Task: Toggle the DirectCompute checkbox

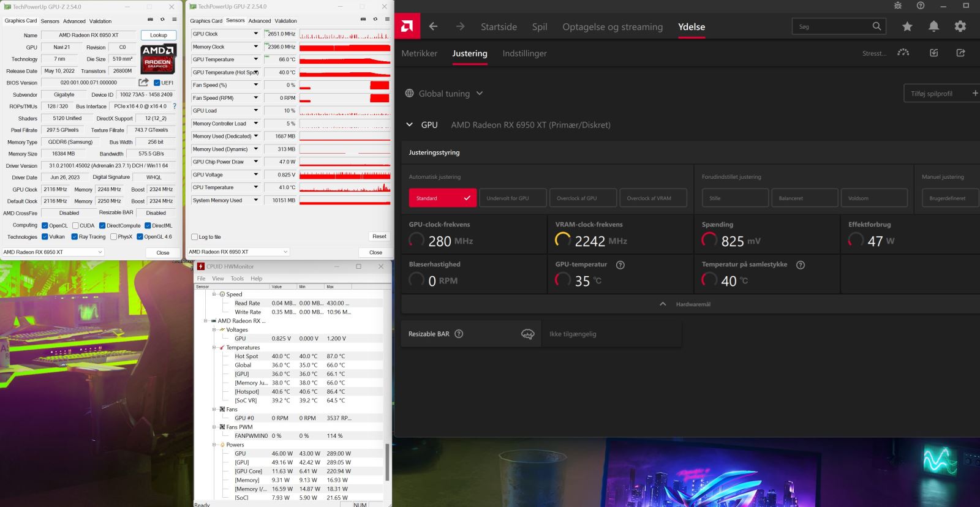Action: [102, 225]
